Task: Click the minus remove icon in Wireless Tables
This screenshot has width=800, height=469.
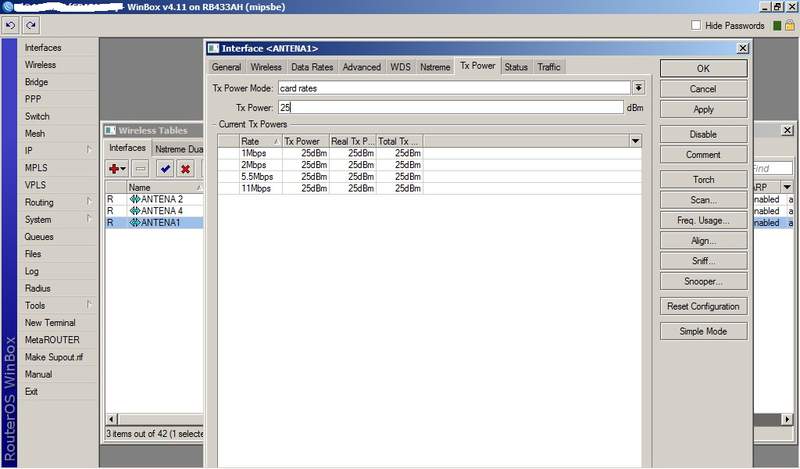Action: coord(140,168)
